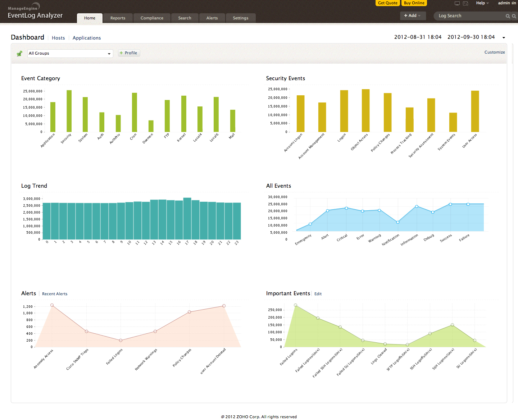
Task: Switch to Applications dashboard view
Action: pyautogui.click(x=87, y=38)
